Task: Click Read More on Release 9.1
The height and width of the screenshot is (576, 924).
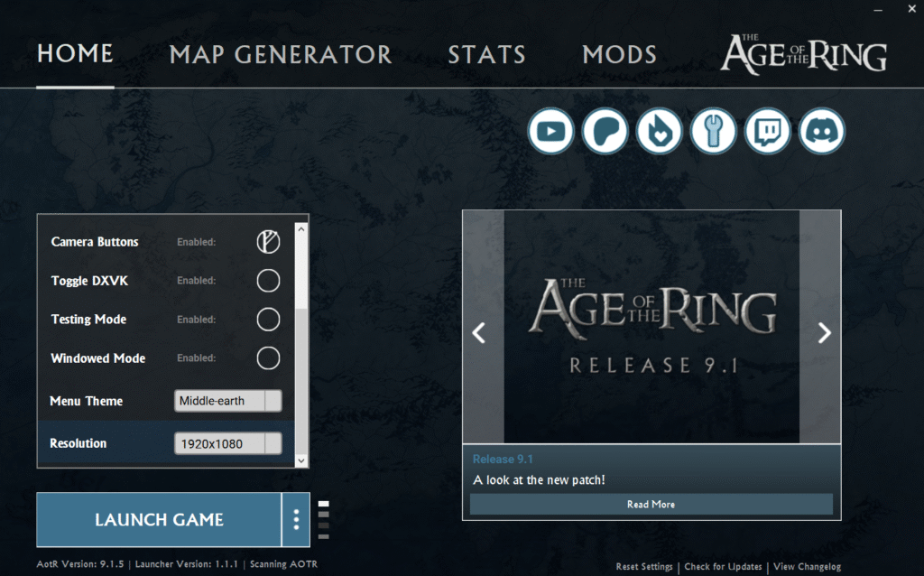Action: coord(651,504)
